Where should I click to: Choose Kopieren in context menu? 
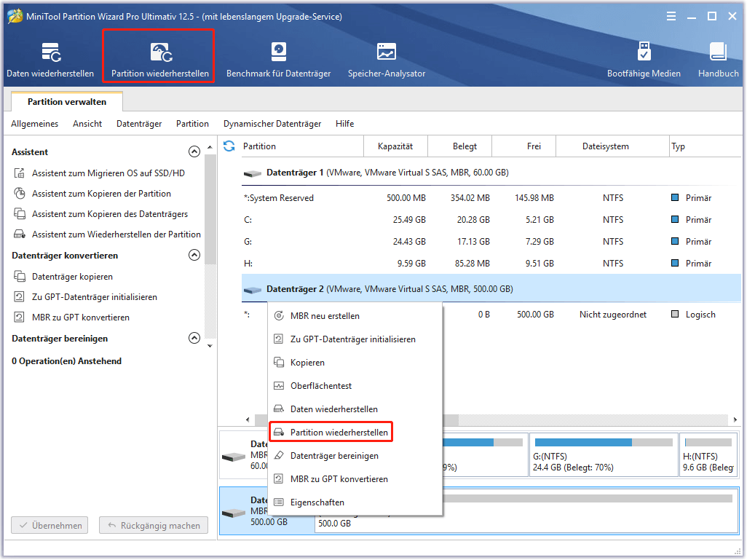coord(355,362)
